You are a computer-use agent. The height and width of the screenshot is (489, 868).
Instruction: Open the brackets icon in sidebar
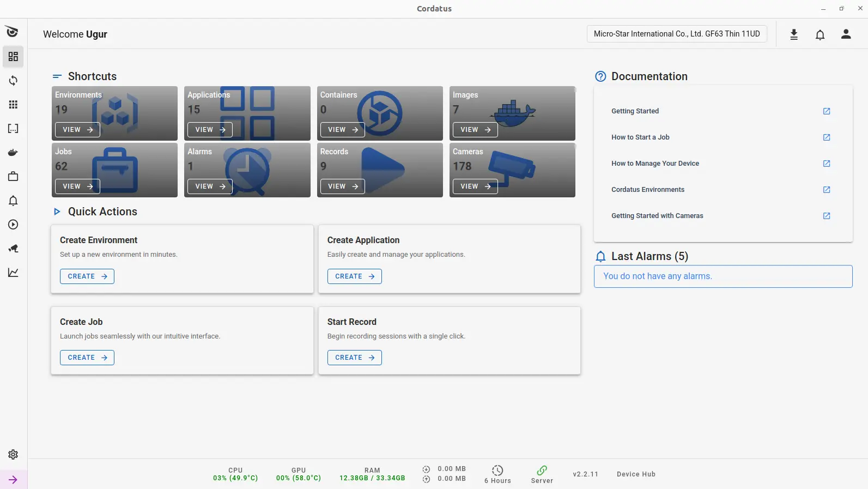pos(13,129)
